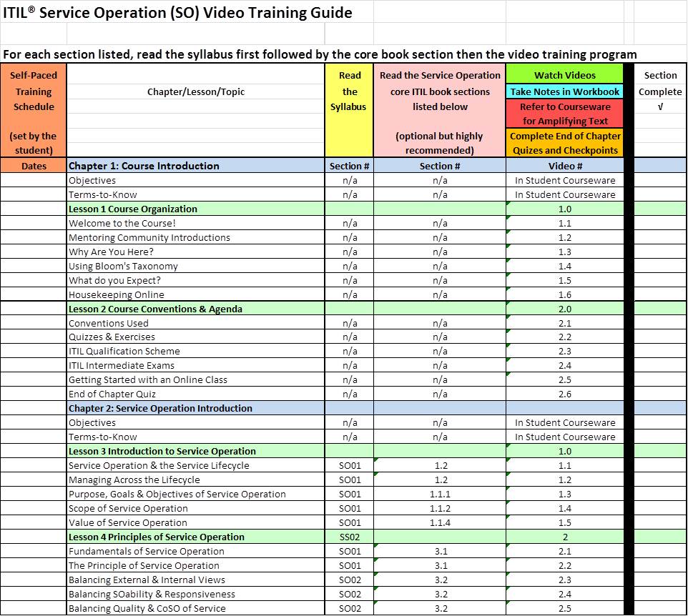
Task: Select the 'Why Are You Here?' cell
Action: click(x=196, y=252)
